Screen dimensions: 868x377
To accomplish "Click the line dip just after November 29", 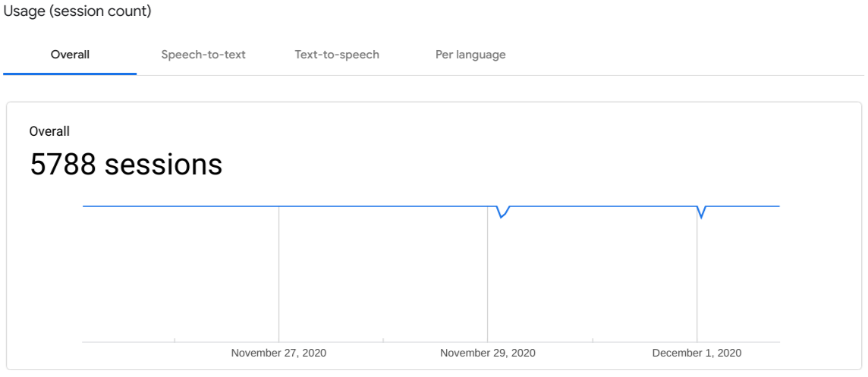I will pos(502,217).
